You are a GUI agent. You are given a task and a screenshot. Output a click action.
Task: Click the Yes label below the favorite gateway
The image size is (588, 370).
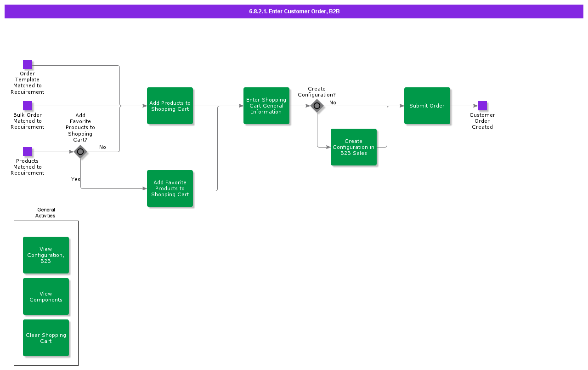(76, 179)
